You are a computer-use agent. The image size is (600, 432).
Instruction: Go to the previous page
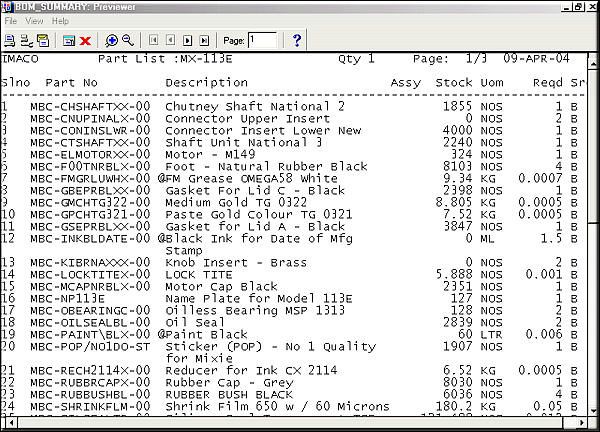171,40
